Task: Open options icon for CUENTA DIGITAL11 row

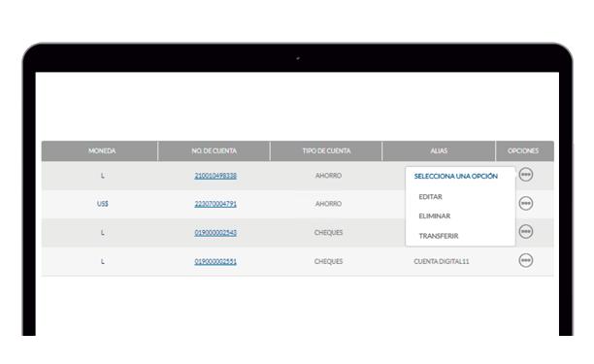Action: click(x=525, y=260)
